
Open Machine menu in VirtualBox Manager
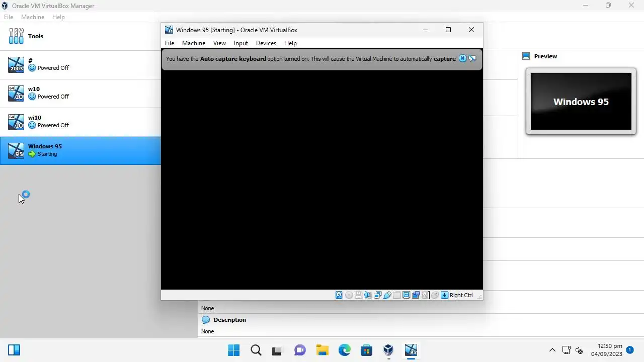(33, 17)
